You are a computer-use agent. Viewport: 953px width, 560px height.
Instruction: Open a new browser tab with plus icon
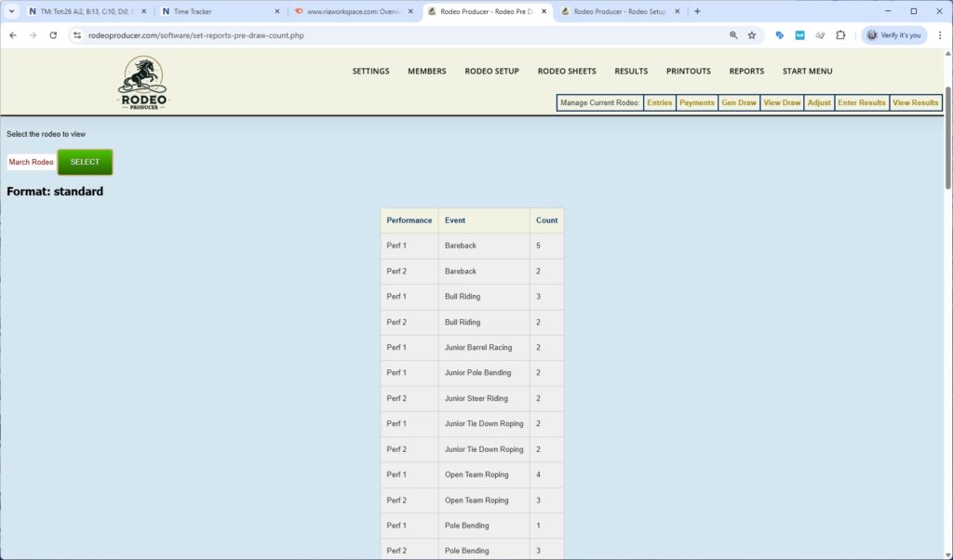coord(698,11)
